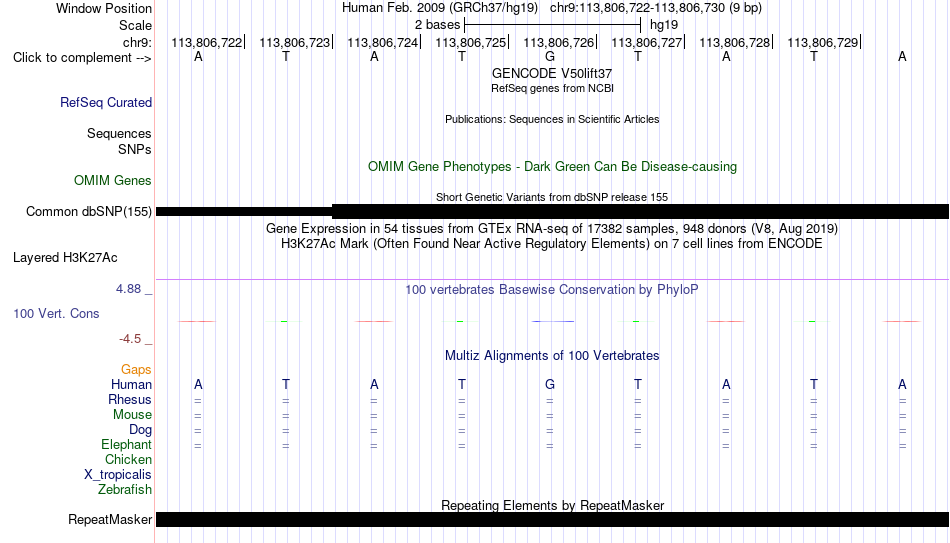
Task: Open '100 vertebrates Basewise Conservation by PhyloP' title
Action: click(552, 290)
